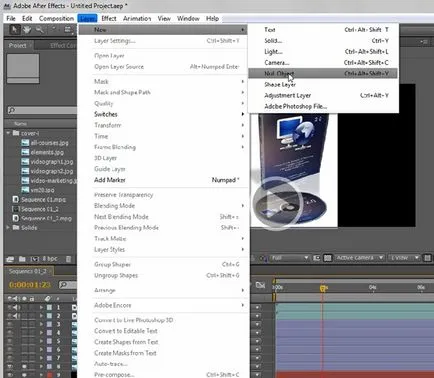The width and height of the screenshot is (434, 378).
Task: Switch to the Effect Controls tab
Action: click(62, 45)
